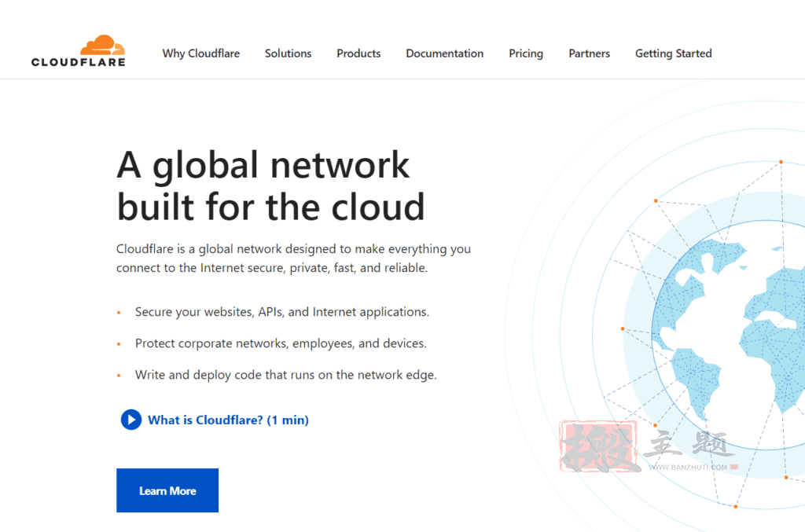Go to Getting Started
The height and width of the screenshot is (532, 805).
(673, 54)
